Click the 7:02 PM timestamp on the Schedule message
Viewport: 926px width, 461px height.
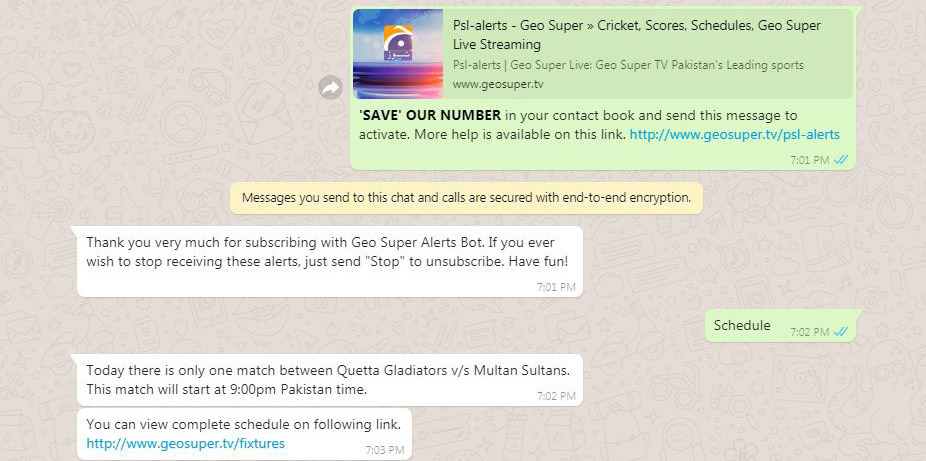click(810, 332)
